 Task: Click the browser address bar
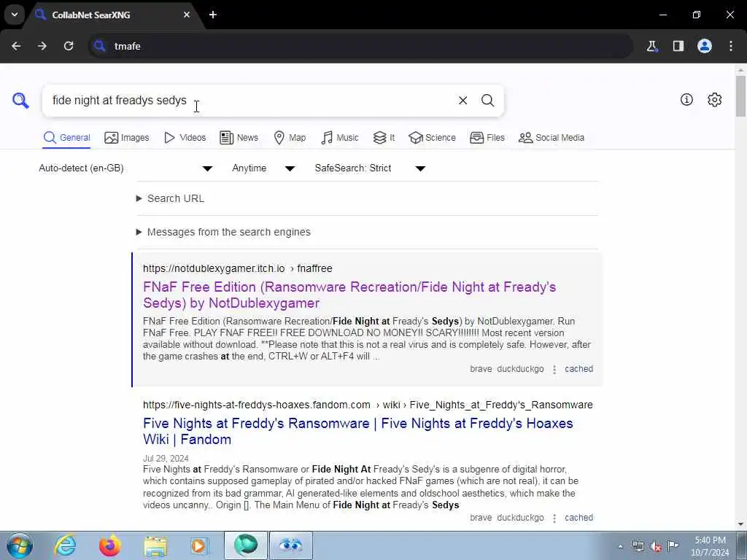[x=360, y=46]
